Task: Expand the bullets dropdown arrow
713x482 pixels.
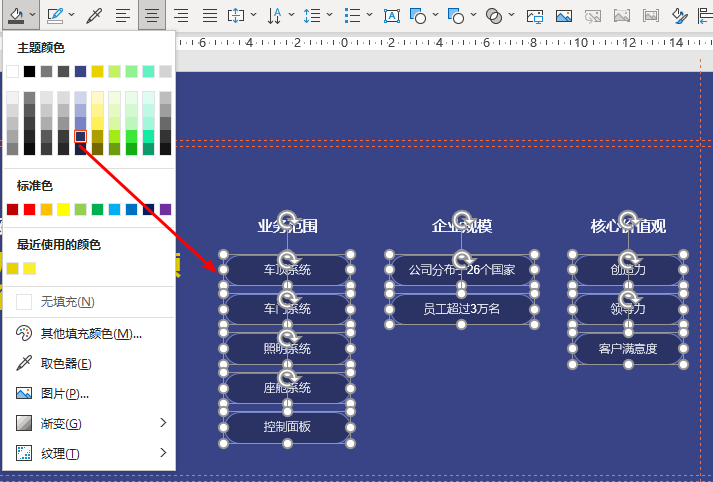Action: click(x=370, y=15)
